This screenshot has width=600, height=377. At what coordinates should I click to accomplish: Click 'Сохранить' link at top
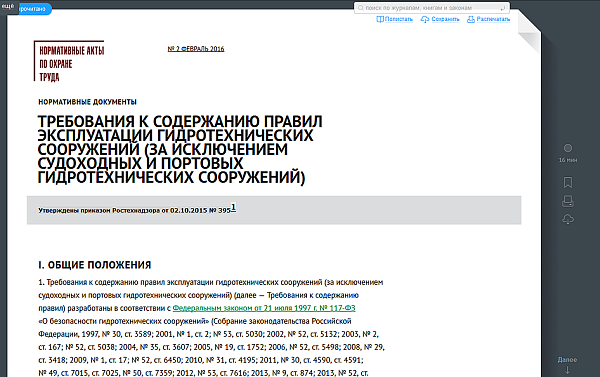click(440, 19)
